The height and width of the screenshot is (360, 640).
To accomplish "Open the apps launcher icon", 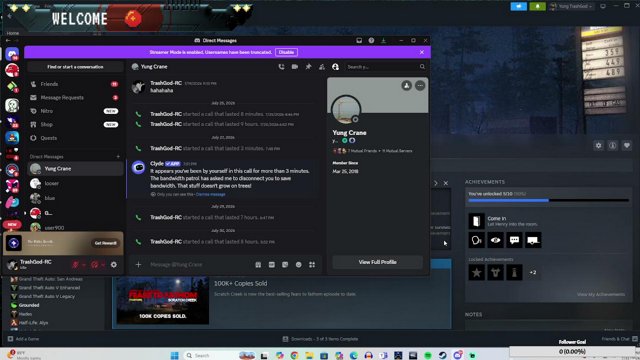I will tap(312, 264).
